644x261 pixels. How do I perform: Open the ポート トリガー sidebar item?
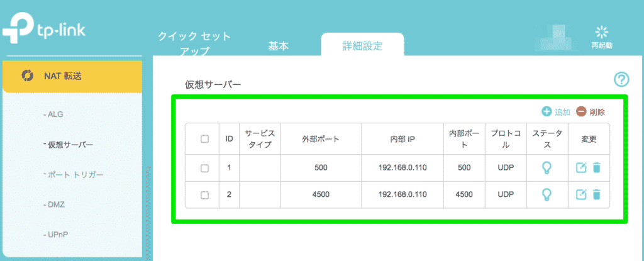click(74, 175)
